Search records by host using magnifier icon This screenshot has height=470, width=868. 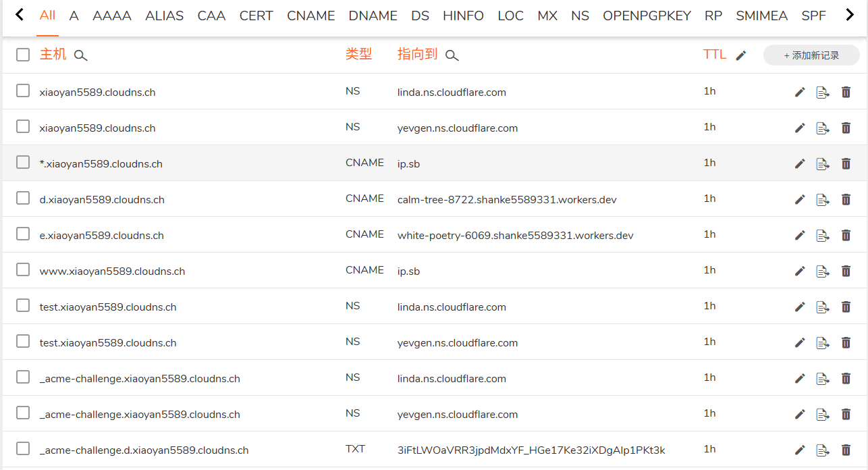point(81,56)
